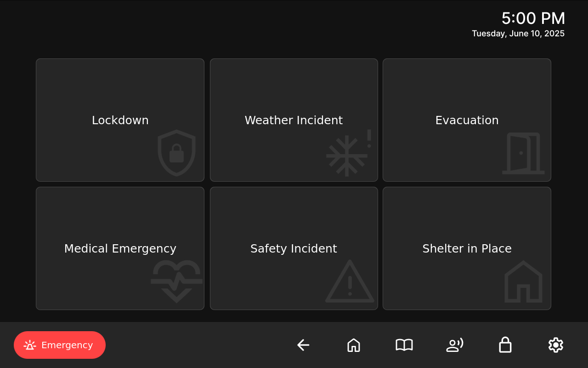588x368 pixels.
Task: Click the house icon on Shelter tile
Action: (x=523, y=282)
